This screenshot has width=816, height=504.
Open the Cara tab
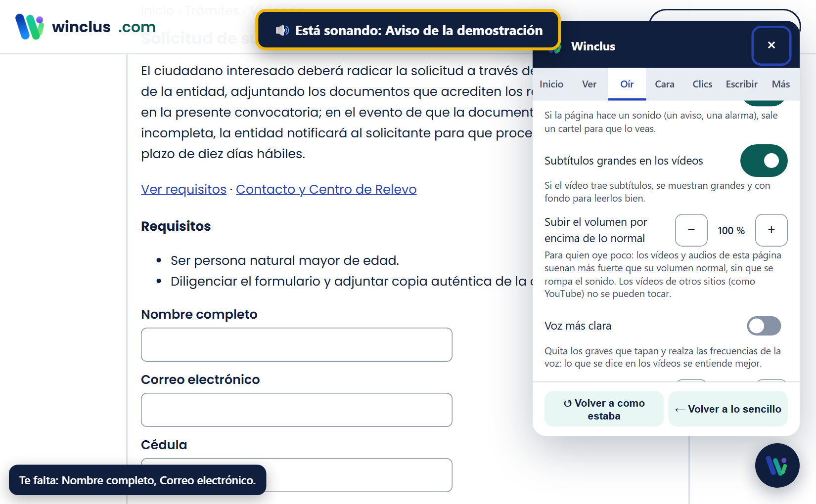coord(665,84)
